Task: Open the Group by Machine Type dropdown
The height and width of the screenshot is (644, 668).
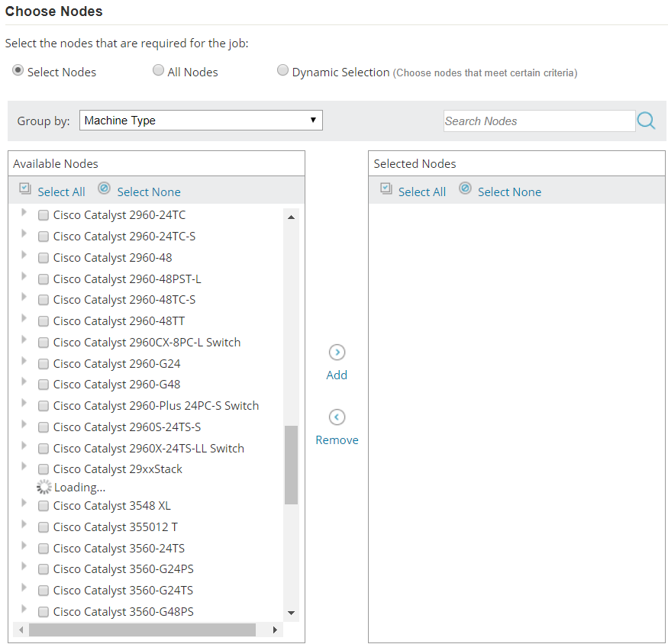Action: 201,121
